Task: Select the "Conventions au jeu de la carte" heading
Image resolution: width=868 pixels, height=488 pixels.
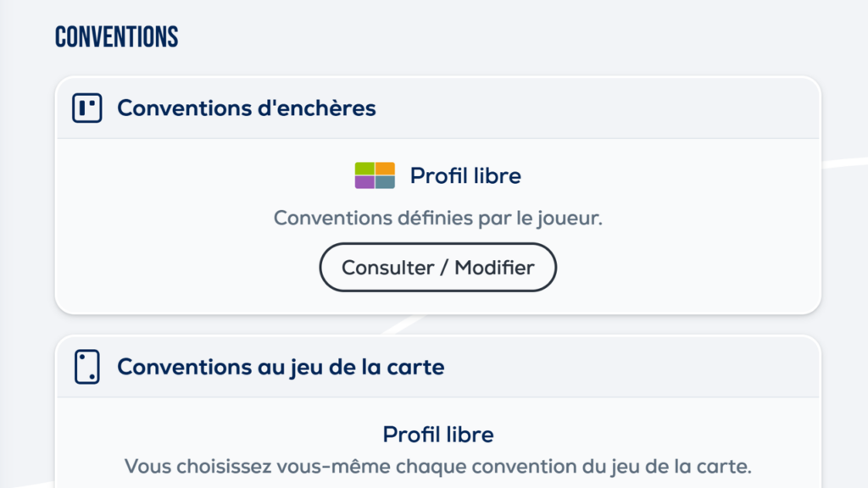Action: 281,367
